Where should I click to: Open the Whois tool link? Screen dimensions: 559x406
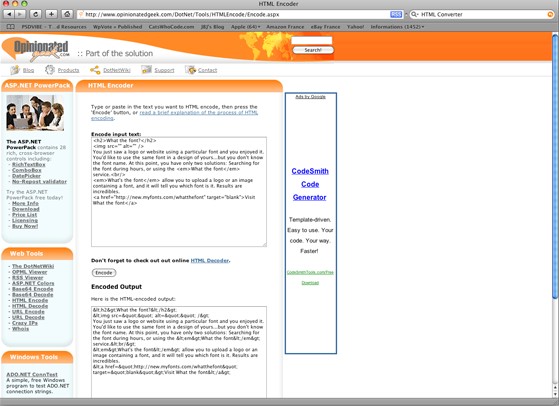[20, 329]
